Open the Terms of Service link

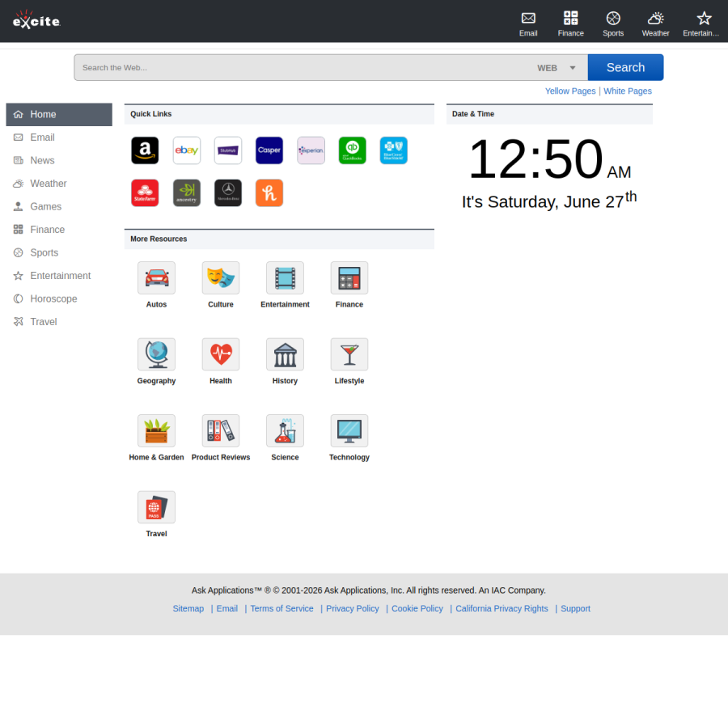281,608
